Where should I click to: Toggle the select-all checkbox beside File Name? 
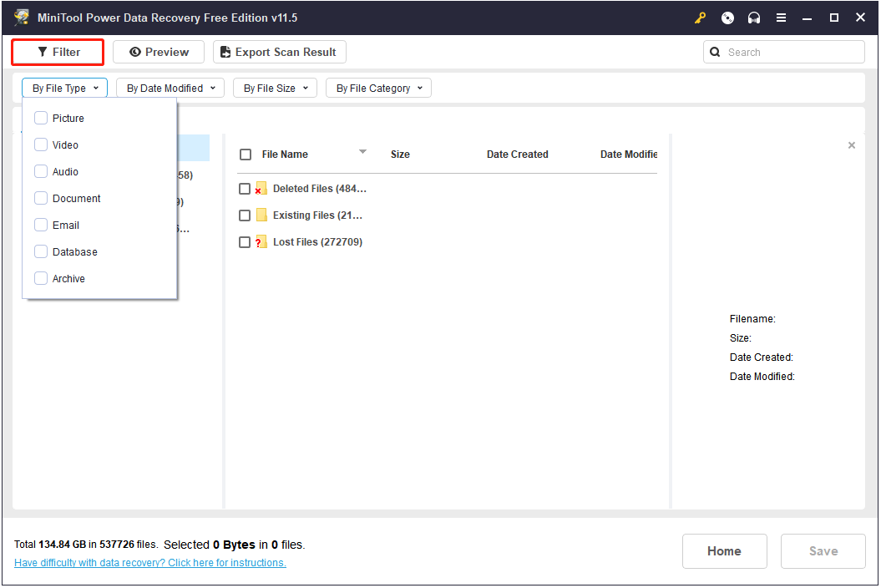tap(246, 155)
